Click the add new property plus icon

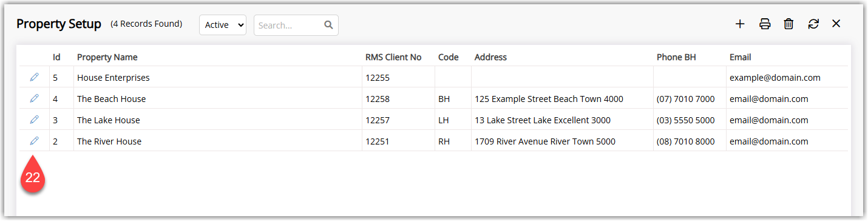(740, 24)
